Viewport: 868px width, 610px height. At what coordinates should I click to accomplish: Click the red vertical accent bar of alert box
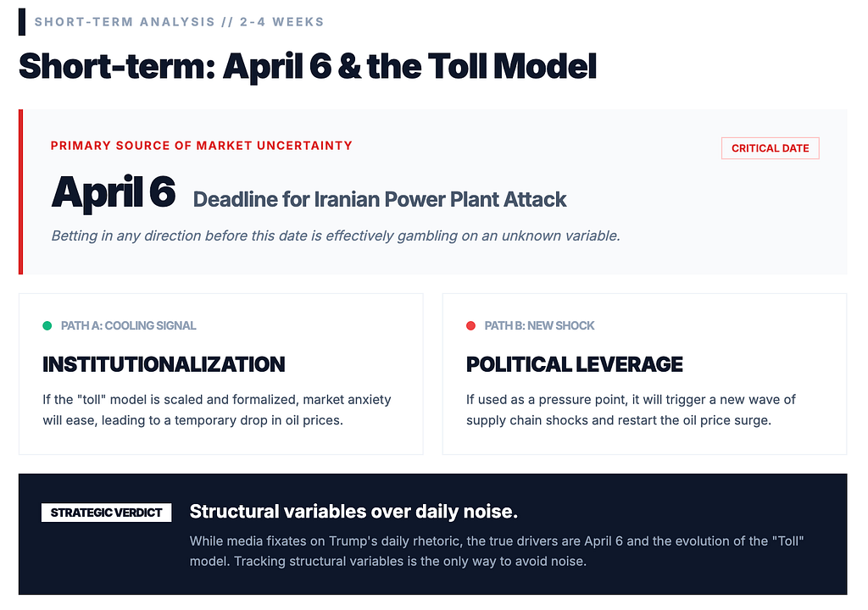coord(20,191)
